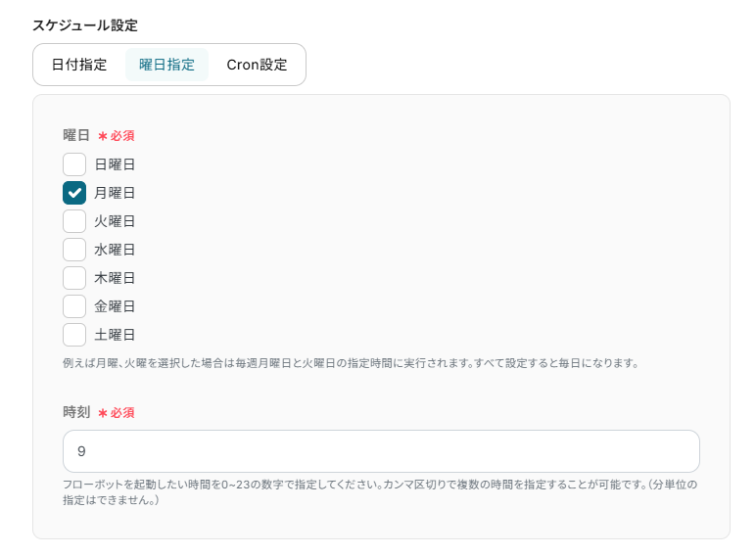Enable the 火曜日 checkbox

tap(74, 221)
